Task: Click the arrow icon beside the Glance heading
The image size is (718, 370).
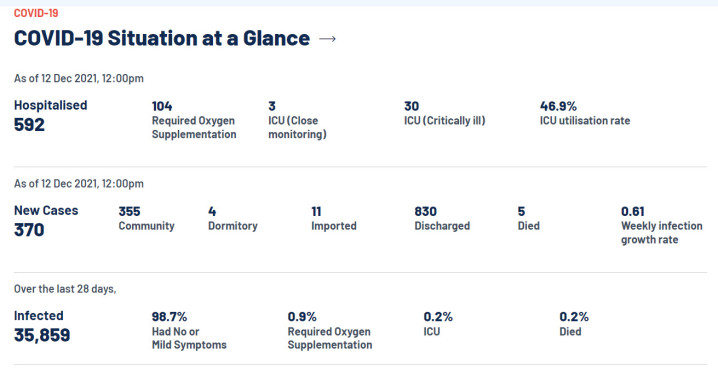Action: click(327, 39)
